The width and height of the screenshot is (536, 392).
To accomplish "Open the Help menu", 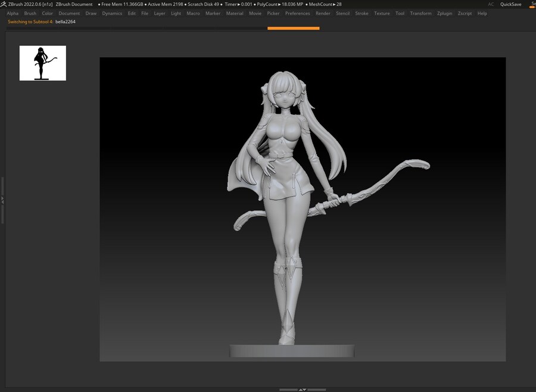I will (482, 13).
